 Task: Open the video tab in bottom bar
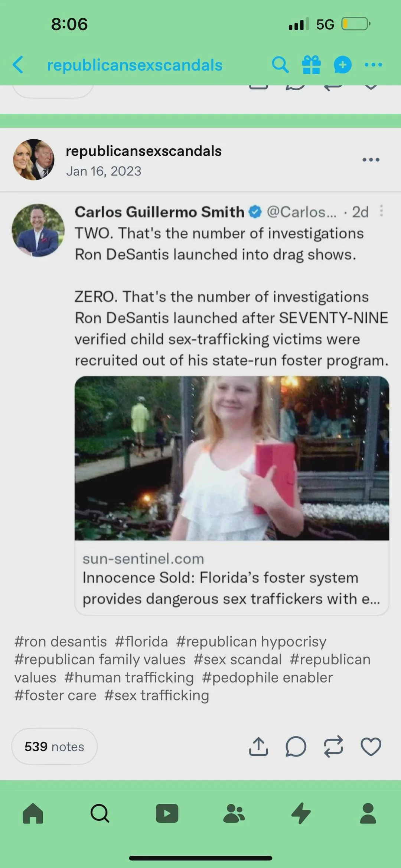(x=167, y=813)
